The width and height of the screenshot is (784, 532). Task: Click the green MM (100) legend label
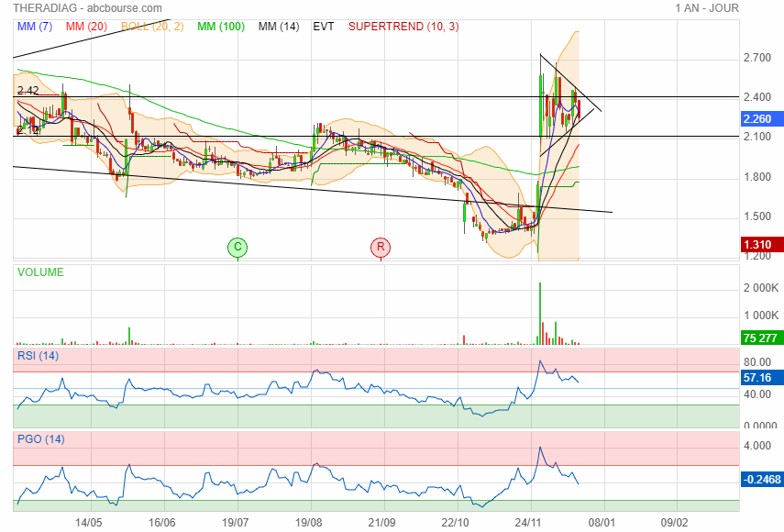[x=220, y=27]
